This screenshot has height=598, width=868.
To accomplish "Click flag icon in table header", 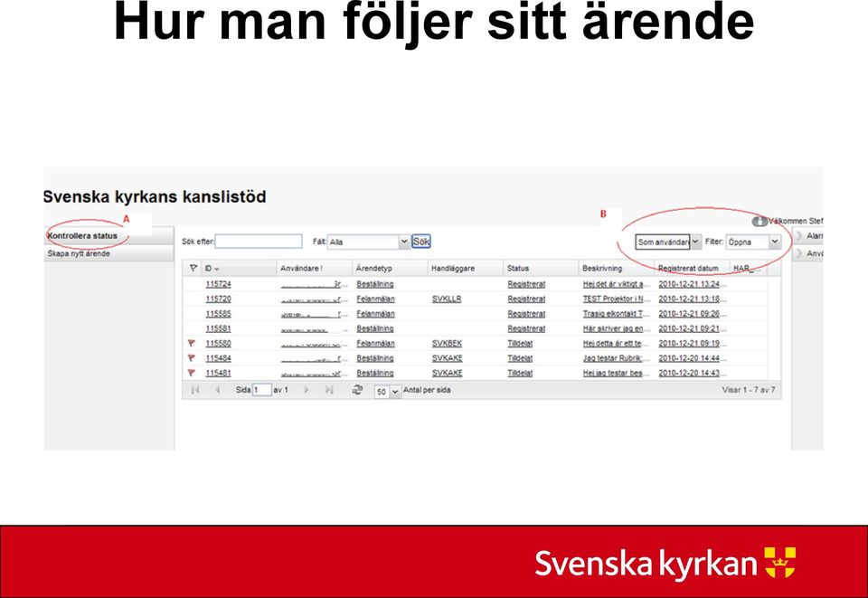I will (x=193, y=268).
